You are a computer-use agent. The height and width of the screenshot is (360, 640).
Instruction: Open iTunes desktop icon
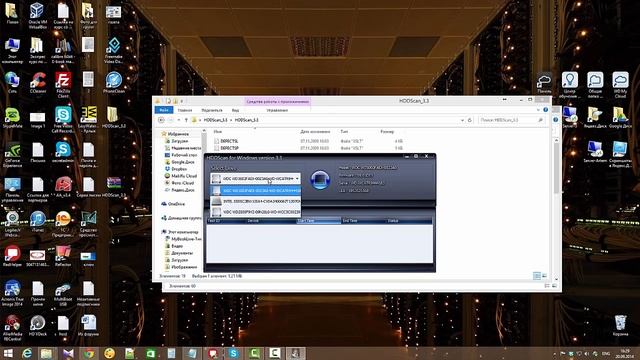click(x=38, y=222)
